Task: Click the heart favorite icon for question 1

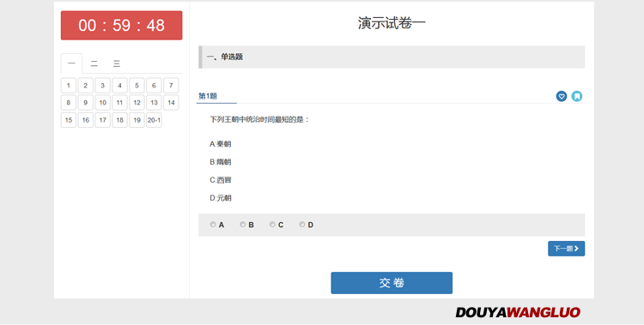Action: [x=562, y=96]
